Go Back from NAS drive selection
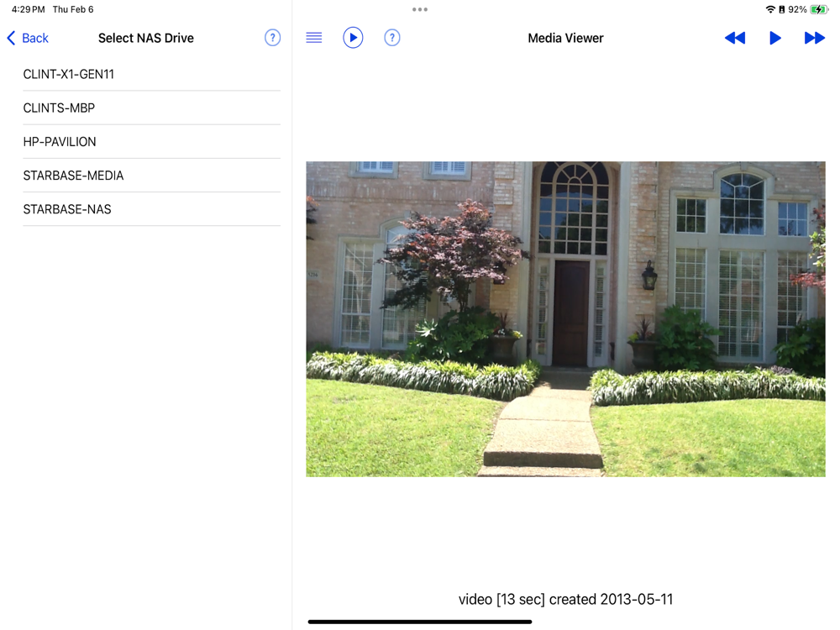840x630 pixels. click(28, 38)
